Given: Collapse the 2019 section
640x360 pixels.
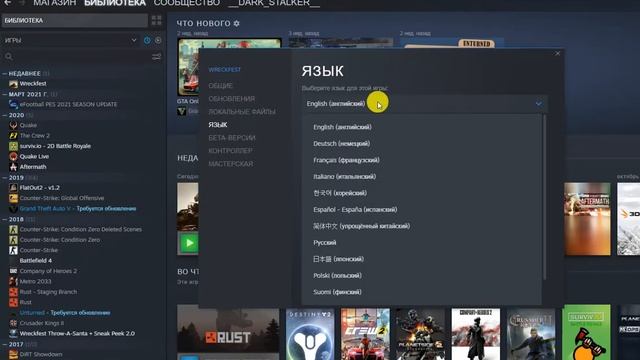Looking at the screenshot, I should [x=4, y=178].
